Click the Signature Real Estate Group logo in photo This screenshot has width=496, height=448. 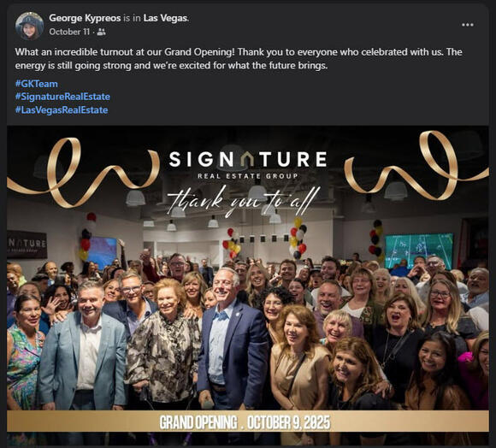click(248, 164)
